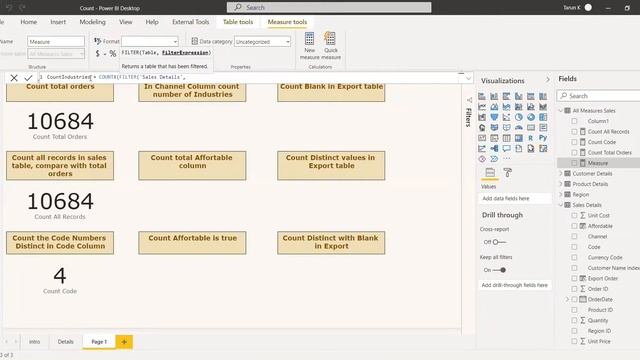Select the Python visual
The width and height of the screenshot is (640, 360).
543,138
